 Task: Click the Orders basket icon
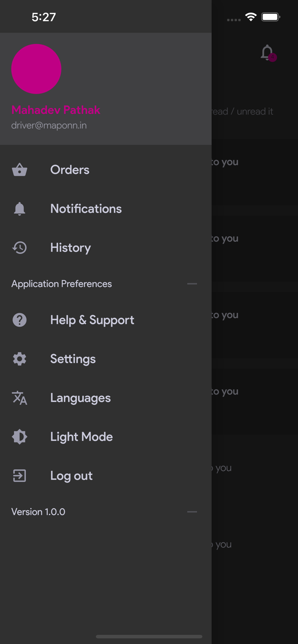(19, 170)
